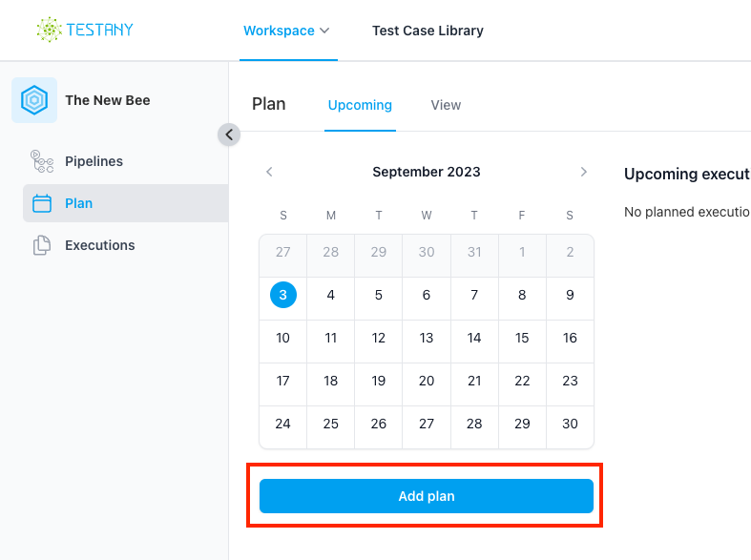Select the highlighted date 3 in calendar

pos(283,295)
